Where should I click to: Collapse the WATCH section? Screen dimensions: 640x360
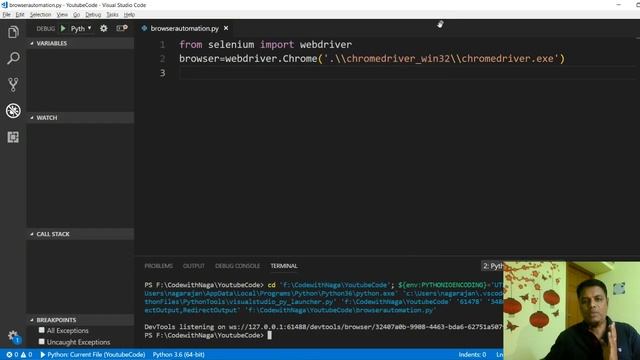click(80, 118)
